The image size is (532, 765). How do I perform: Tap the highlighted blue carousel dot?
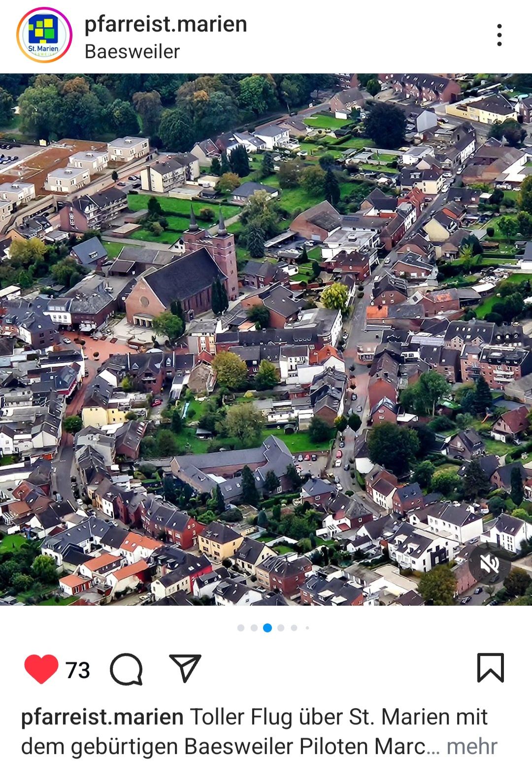tap(267, 627)
